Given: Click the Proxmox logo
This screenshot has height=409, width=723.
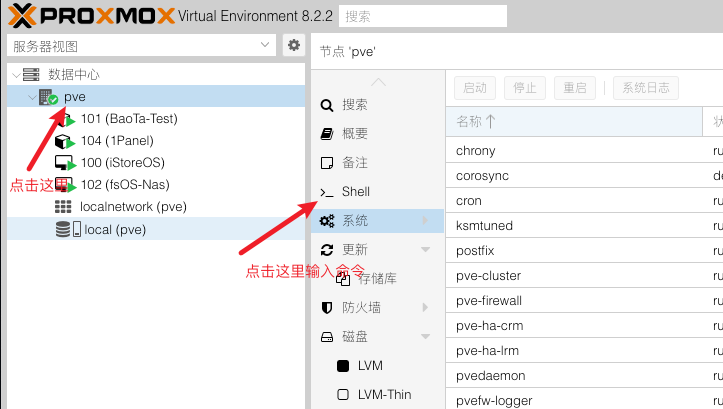Looking at the screenshot, I should [91, 16].
